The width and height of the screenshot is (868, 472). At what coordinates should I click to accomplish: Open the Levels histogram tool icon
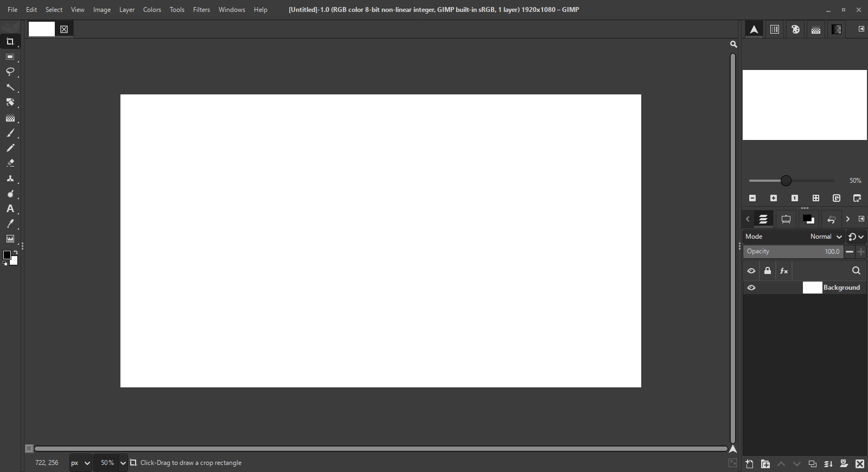pyautogui.click(x=10, y=239)
